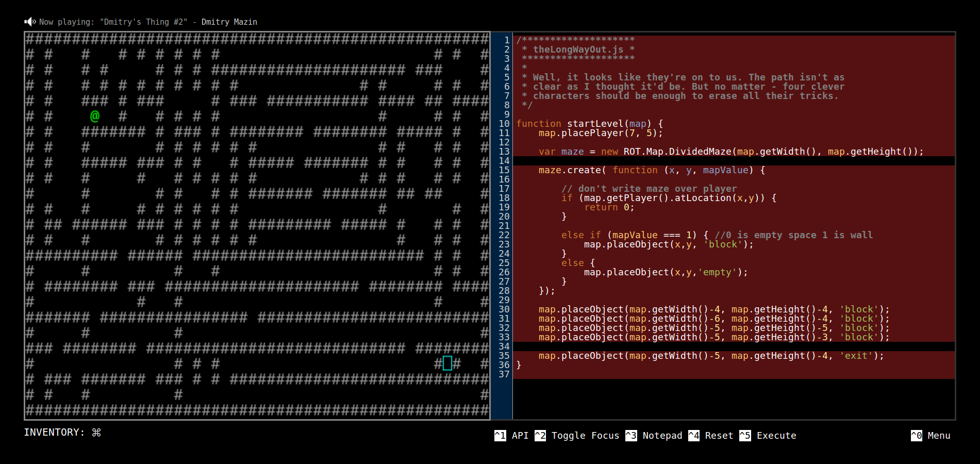
Task: Mute the sound with the speaker icon
Action: point(30,22)
